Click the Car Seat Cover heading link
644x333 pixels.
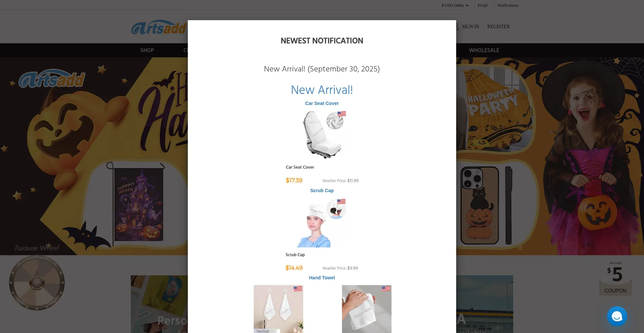click(x=322, y=103)
